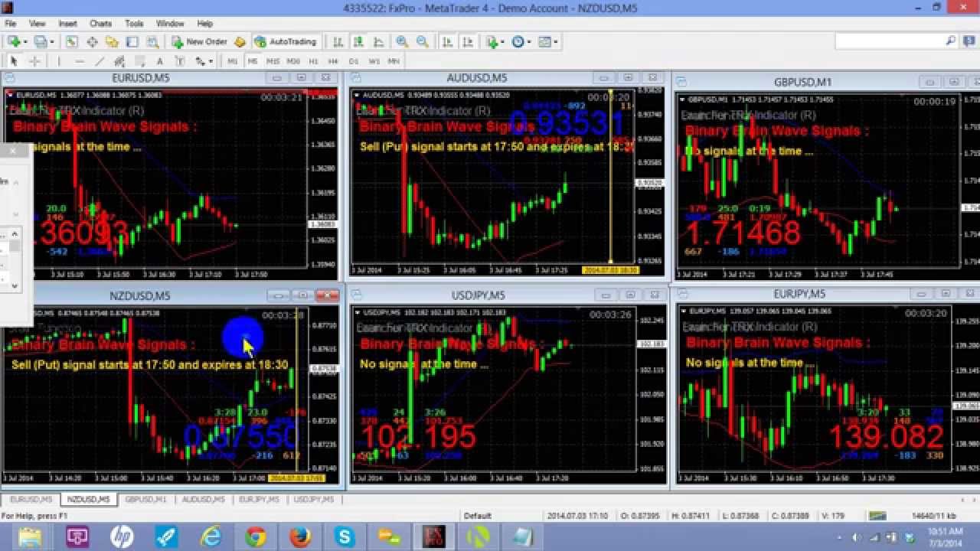Toggle Chart Shift
Viewport: 980px width, 551px height.
tap(467, 41)
